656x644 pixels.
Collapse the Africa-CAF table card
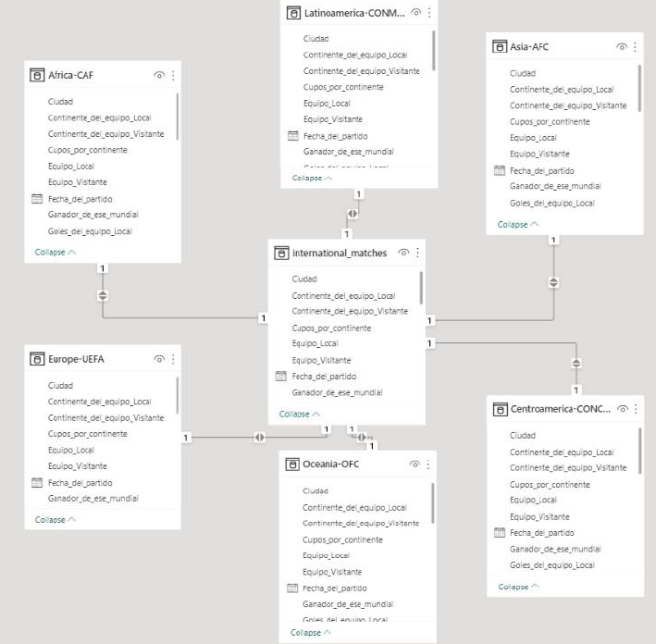(x=56, y=252)
